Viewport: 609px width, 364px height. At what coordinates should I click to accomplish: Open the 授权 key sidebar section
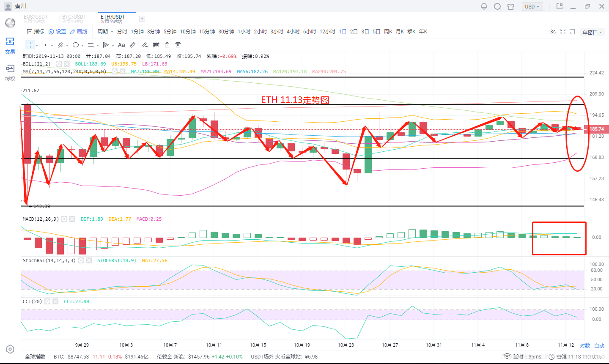(x=10, y=73)
